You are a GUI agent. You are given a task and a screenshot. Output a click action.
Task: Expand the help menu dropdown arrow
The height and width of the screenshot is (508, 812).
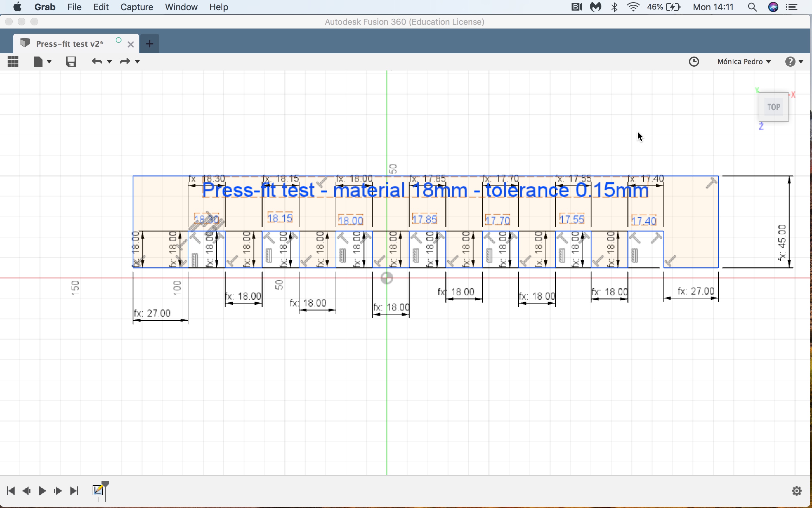[801, 62]
